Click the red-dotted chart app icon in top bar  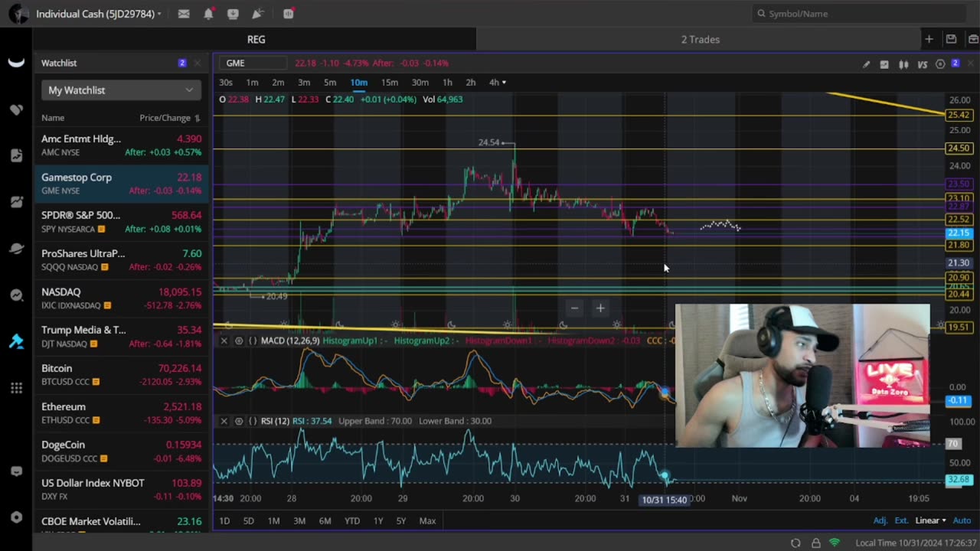point(289,14)
